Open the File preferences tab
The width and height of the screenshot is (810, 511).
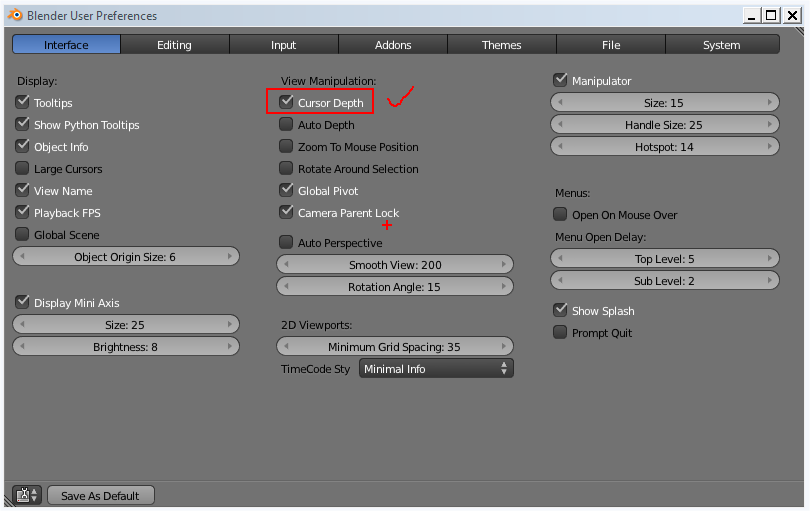[x=611, y=45]
